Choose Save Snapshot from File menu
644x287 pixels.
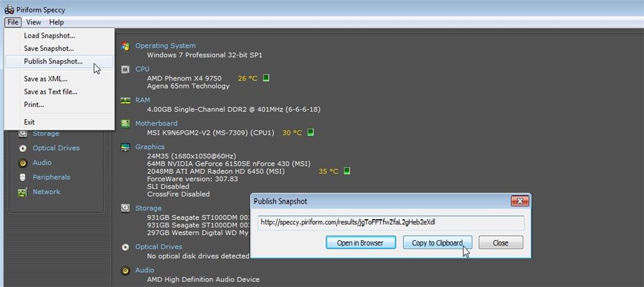point(59,48)
